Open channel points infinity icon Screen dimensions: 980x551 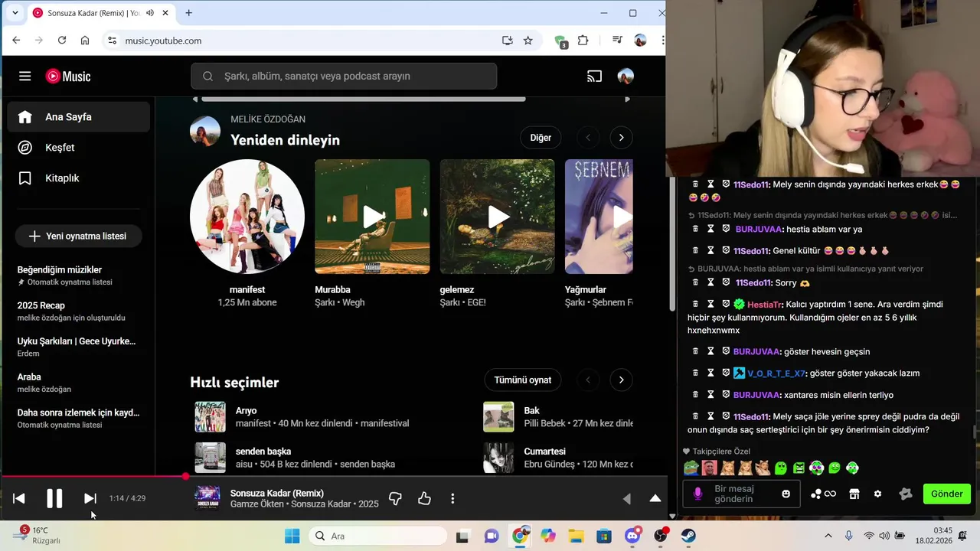coord(824,494)
